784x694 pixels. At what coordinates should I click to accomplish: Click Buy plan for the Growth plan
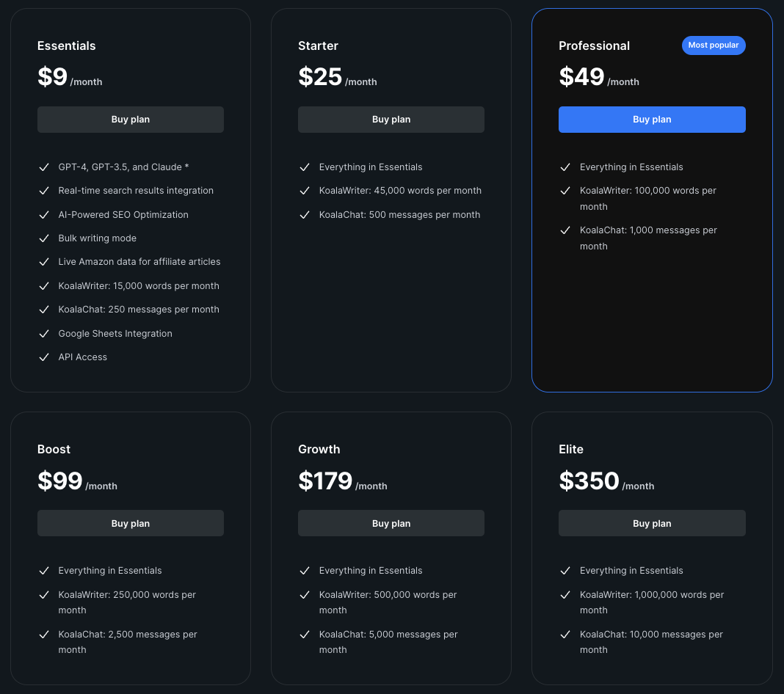391,523
